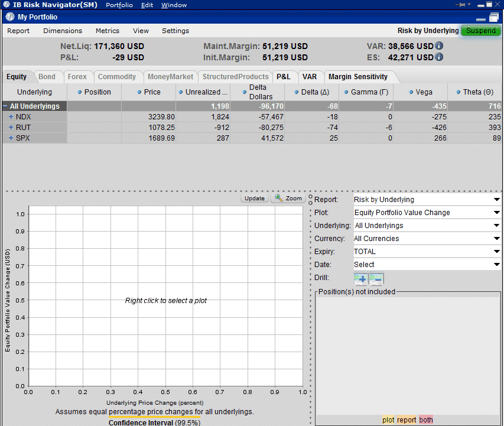Click the ES info icon

(439, 57)
